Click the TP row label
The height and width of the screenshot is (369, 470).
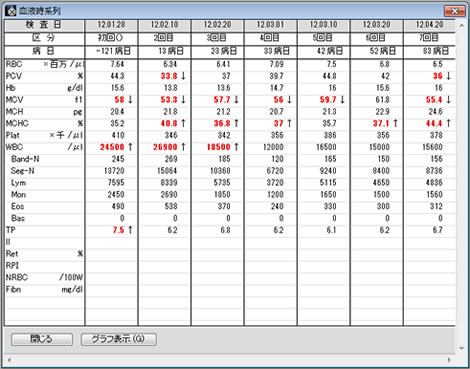pyautogui.click(x=11, y=230)
